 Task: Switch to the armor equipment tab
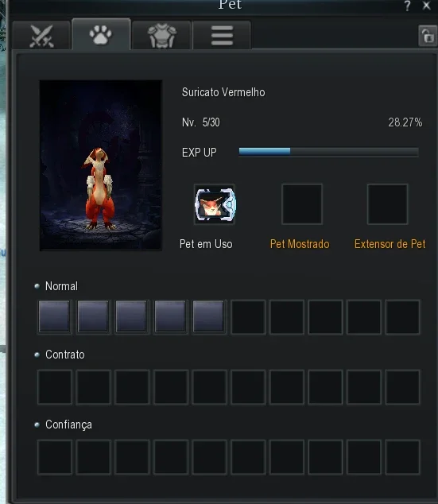pyautogui.click(x=161, y=35)
